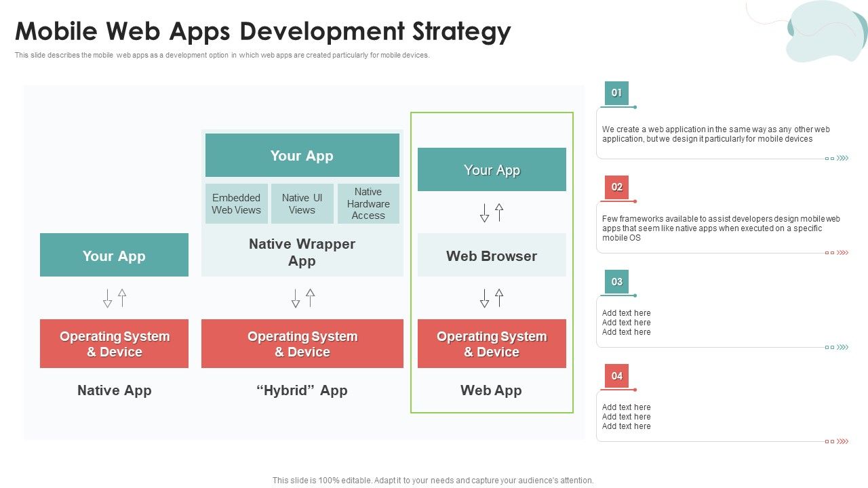
Task: Click arrows between Web Browser and Operating System
Action: (x=492, y=298)
